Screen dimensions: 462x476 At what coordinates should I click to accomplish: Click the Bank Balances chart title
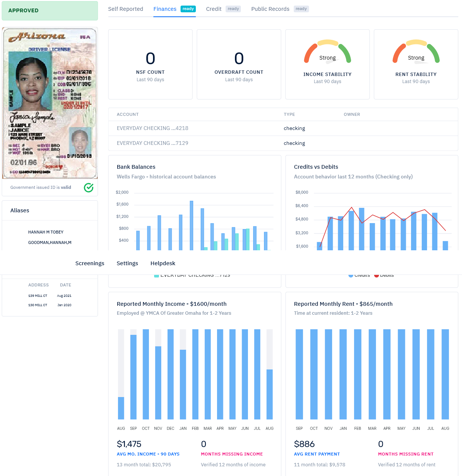pyautogui.click(x=136, y=167)
